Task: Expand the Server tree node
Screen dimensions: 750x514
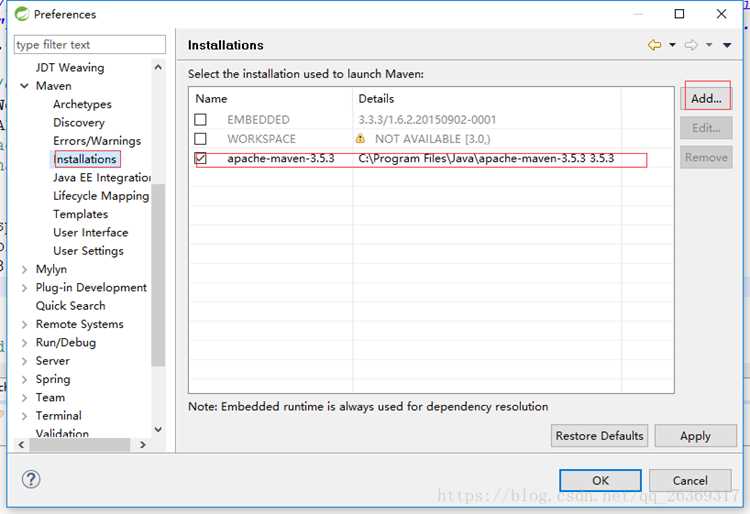Action: click(x=24, y=361)
